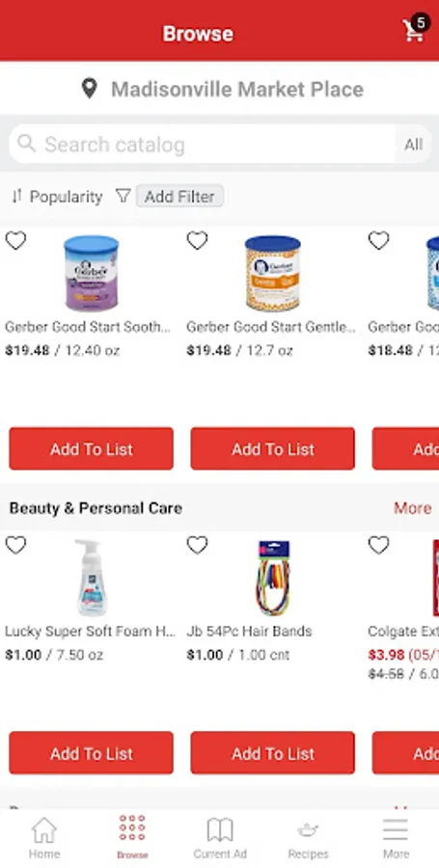Image resolution: width=439 pixels, height=868 pixels.
Task: Open the shopping cart with 5 items
Action: click(x=416, y=29)
